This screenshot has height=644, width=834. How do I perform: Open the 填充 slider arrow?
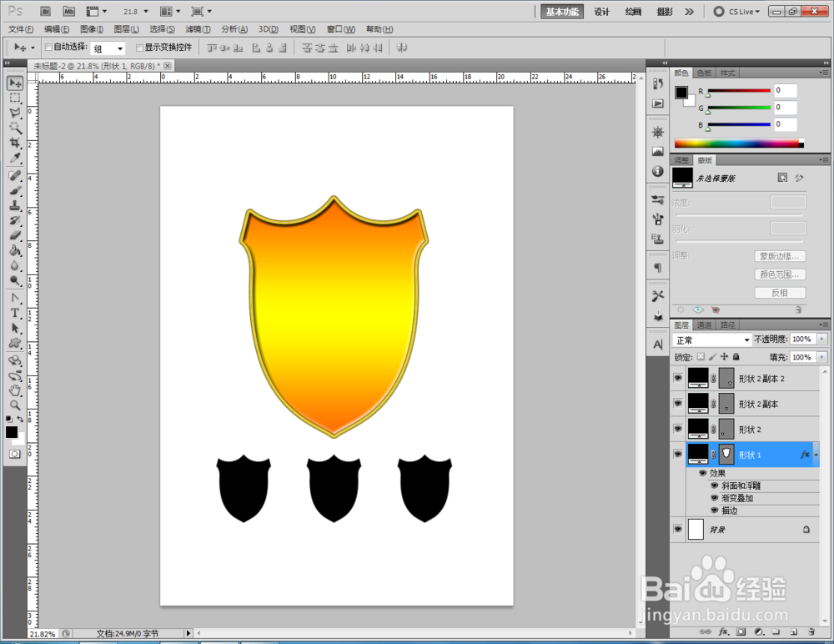[822, 357]
